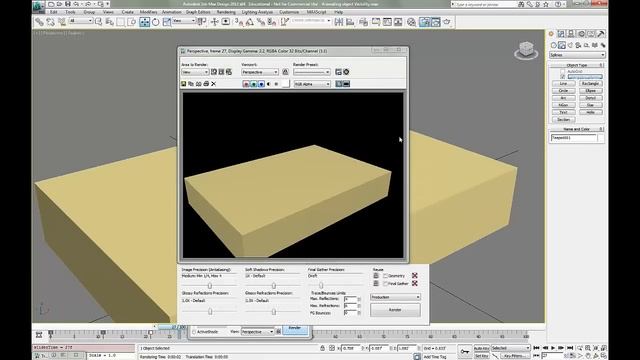
Task: Open the RGB Alpha channel dropdown
Action: pyautogui.click(x=312, y=84)
